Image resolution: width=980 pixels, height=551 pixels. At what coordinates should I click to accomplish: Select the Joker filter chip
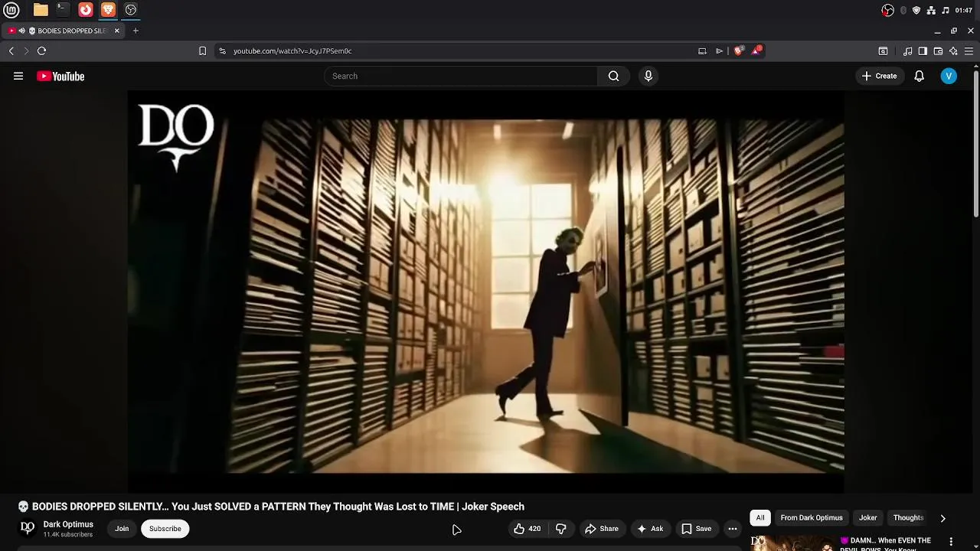tap(868, 518)
